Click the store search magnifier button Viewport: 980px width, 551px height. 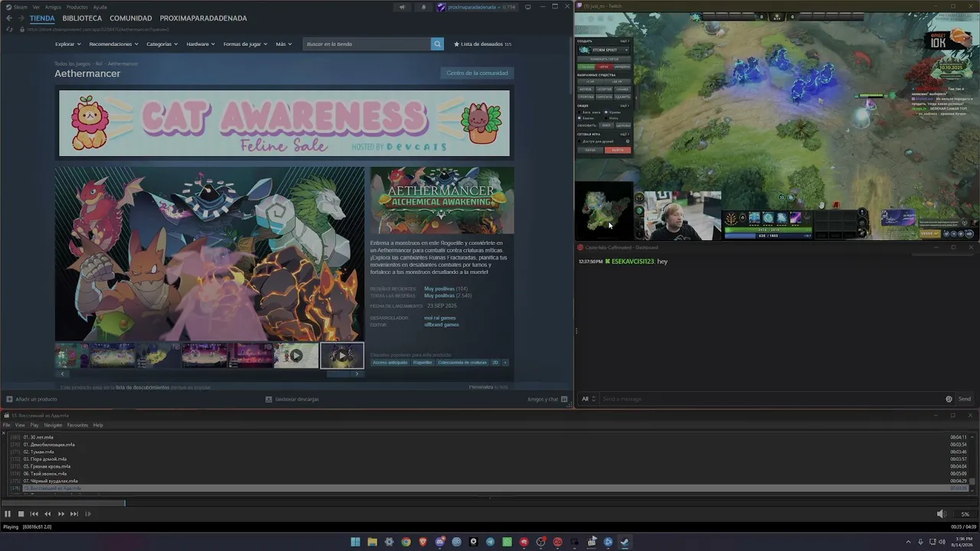437,44
